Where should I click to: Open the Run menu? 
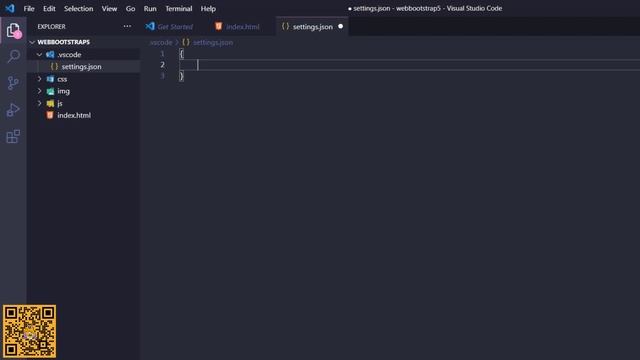150,9
